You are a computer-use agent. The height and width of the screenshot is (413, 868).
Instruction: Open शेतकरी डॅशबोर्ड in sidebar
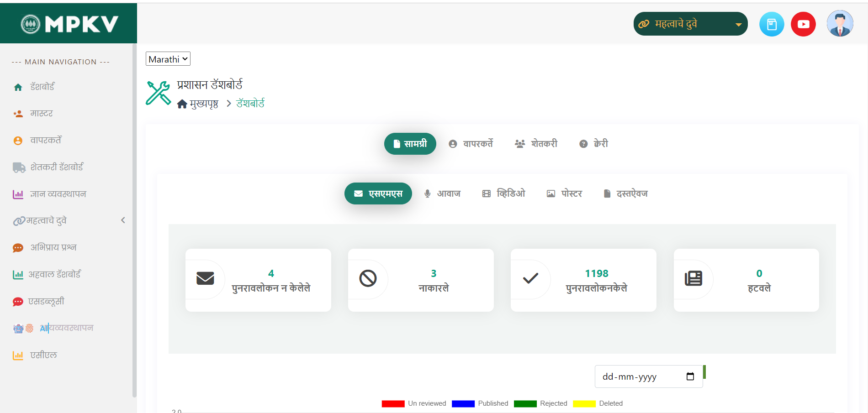(x=57, y=167)
